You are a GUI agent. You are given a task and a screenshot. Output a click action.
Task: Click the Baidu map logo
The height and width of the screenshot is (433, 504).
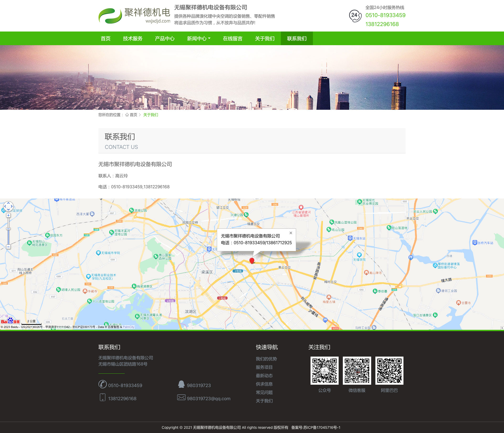click(x=10, y=321)
